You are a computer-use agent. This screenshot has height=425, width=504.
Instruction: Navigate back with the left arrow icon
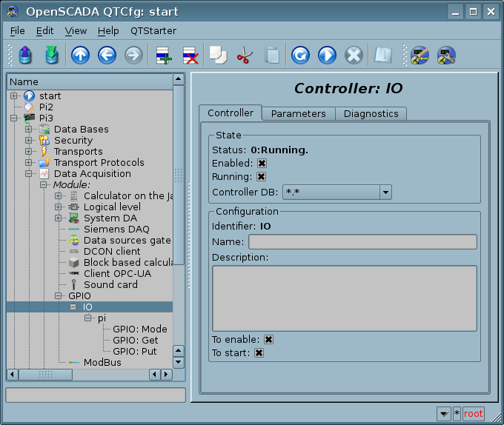click(107, 56)
